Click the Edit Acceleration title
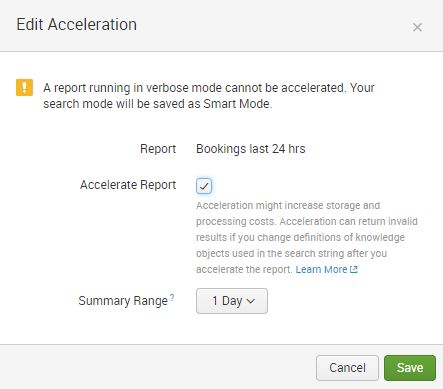This screenshot has height=389, width=443. (x=77, y=25)
